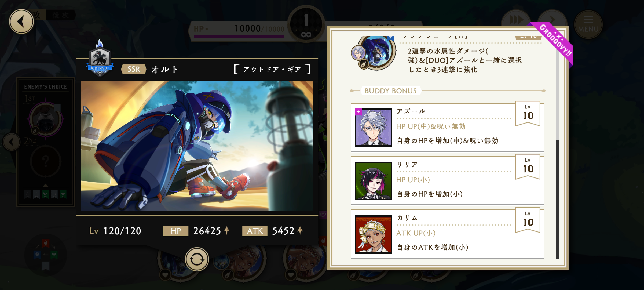The image size is (644, 290).
Task: Open the MENU button
Action: (588, 25)
